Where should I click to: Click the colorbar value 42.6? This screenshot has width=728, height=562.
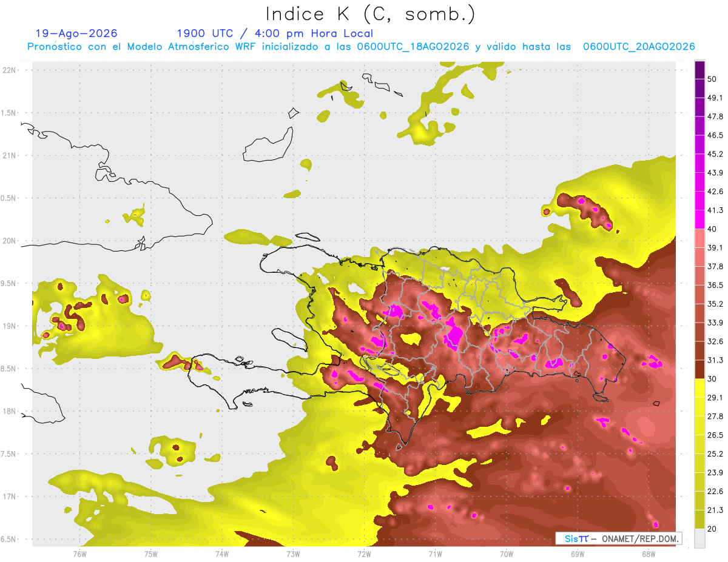(x=715, y=192)
